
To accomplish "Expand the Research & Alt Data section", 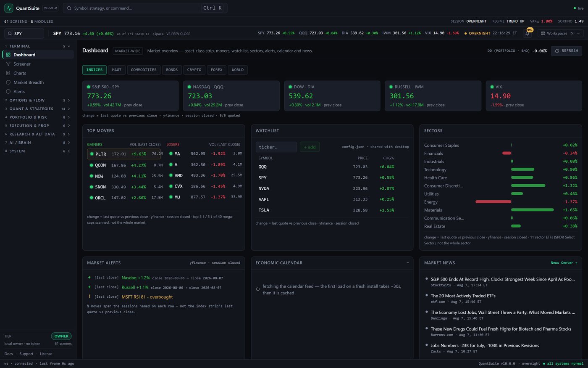I will (x=69, y=134).
